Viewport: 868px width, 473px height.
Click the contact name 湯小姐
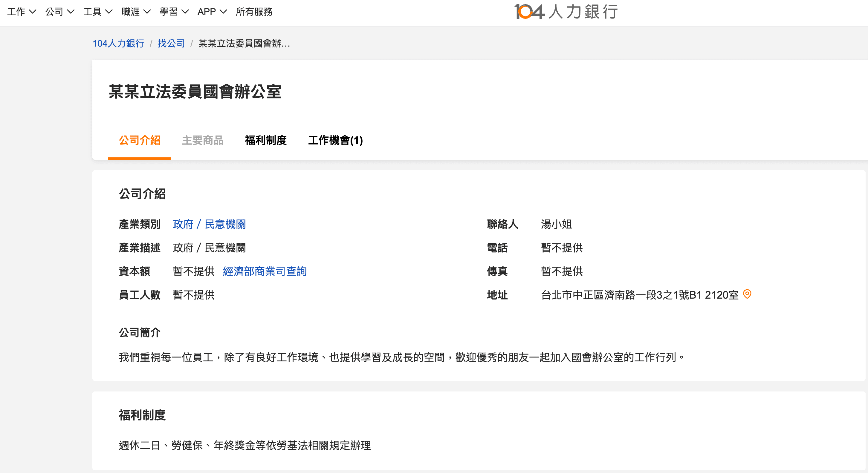tap(556, 224)
